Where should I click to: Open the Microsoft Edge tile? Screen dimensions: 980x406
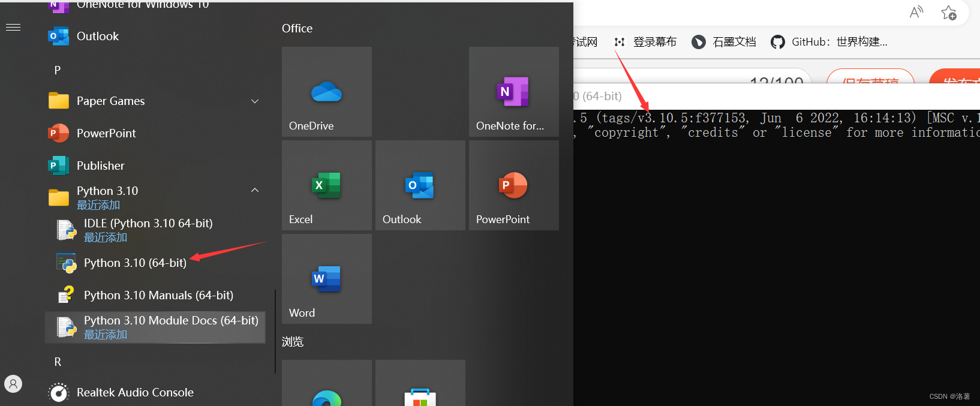327,383
